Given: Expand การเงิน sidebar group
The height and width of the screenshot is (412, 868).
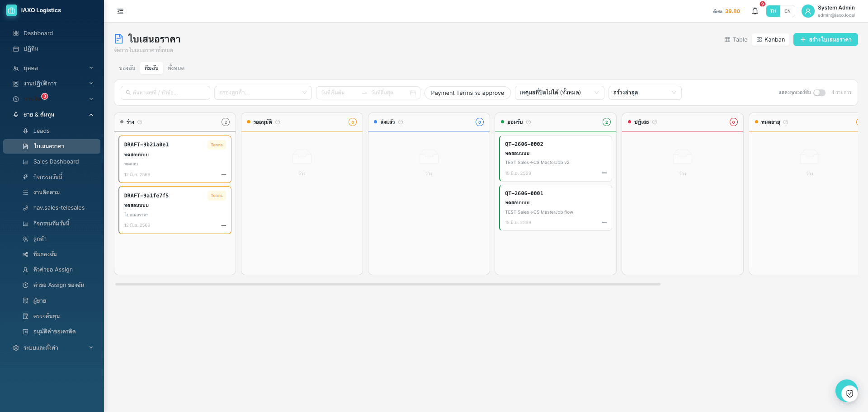Looking at the screenshot, I should [x=52, y=99].
